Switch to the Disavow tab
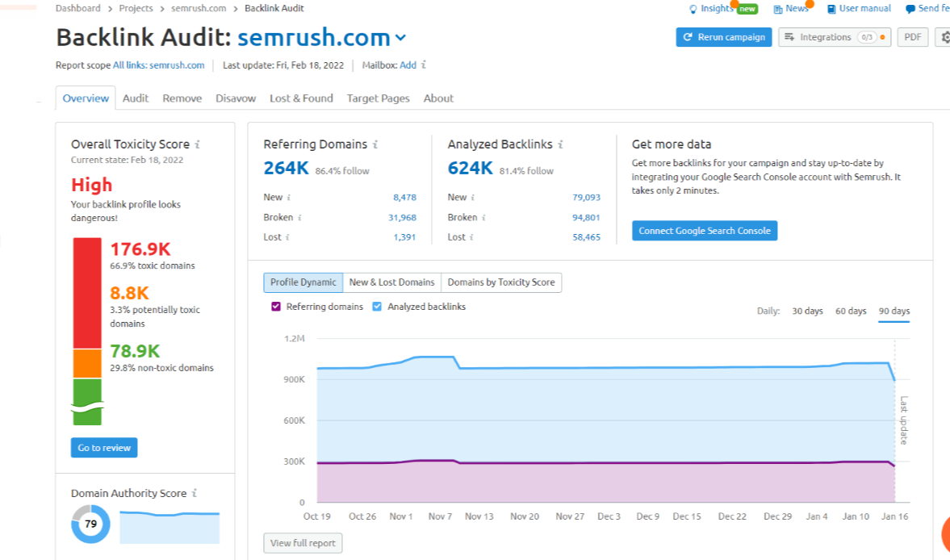 (x=236, y=98)
